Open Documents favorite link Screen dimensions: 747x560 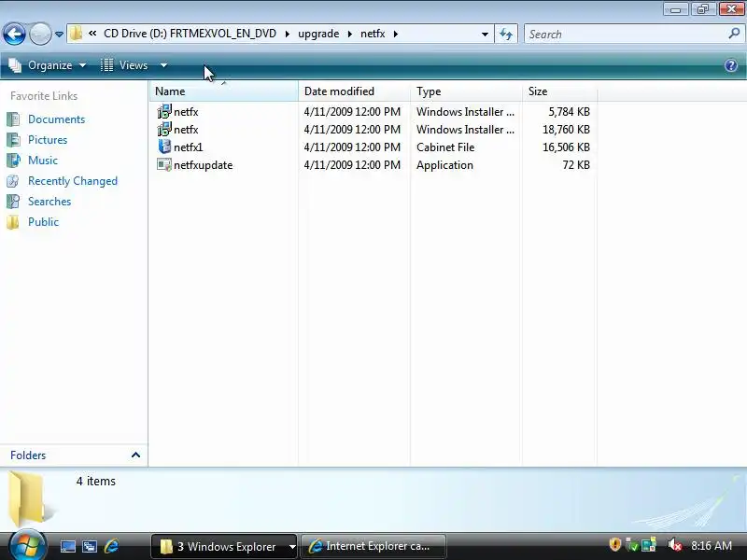tap(56, 119)
